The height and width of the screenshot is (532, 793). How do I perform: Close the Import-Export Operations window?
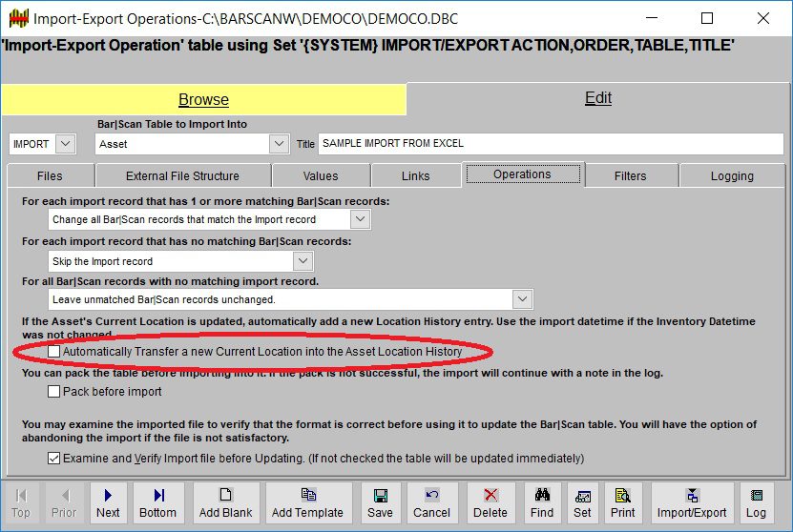(x=763, y=19)
